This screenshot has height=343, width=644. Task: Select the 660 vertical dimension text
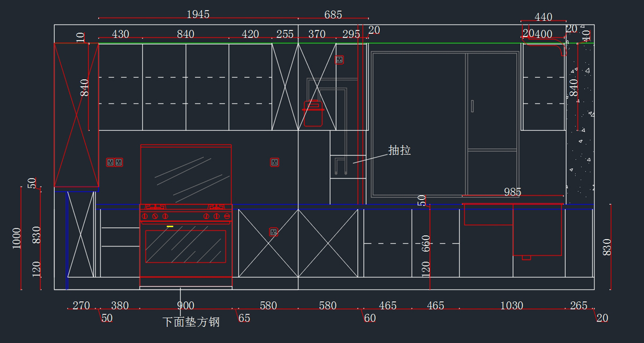click(x=426, y=243)
